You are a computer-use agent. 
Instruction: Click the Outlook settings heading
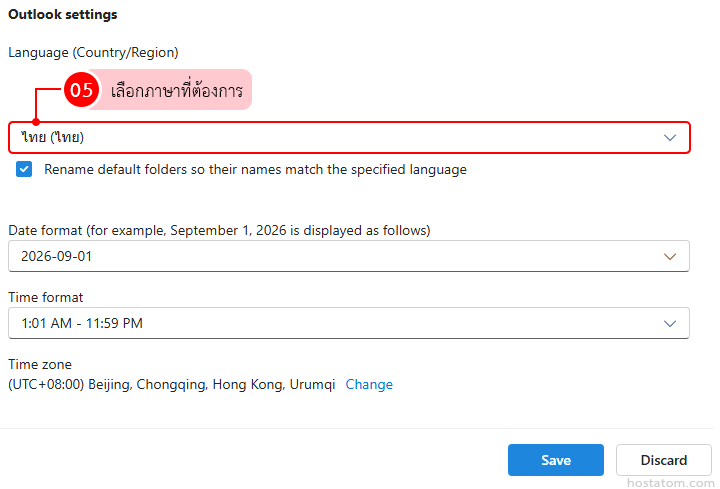[x=63, y=14]
